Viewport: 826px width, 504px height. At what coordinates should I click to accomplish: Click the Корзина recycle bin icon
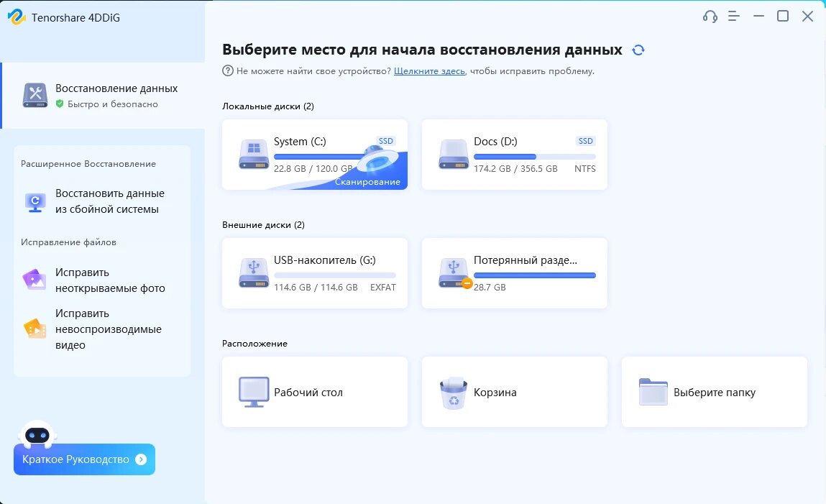click(x=454, y=393)
